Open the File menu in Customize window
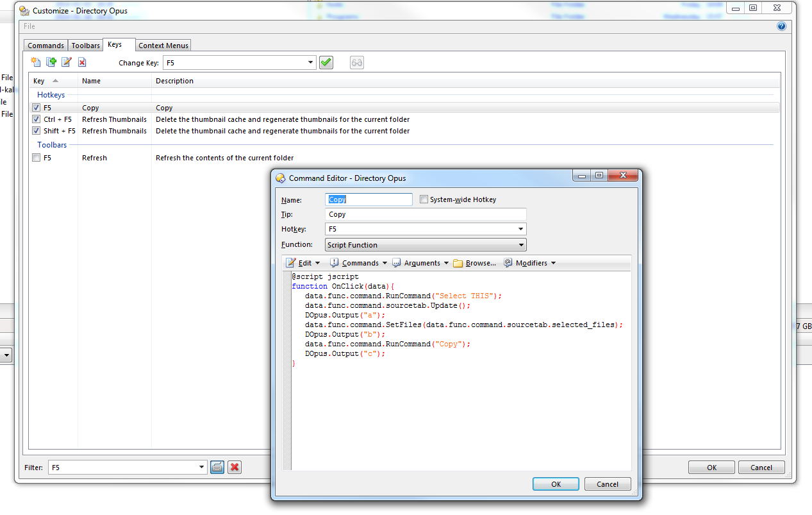This screenshot has height=515, width=812. pos(29,26)
